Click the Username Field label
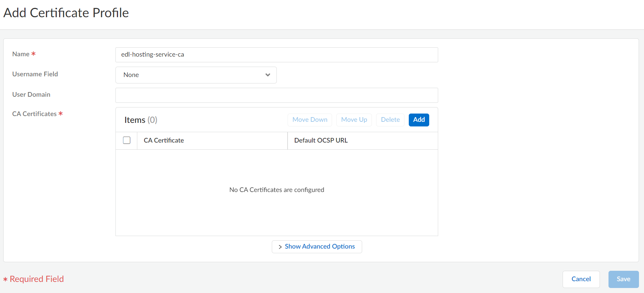Image resolution: width=644 pixels, height=293 pixels. 35,74
